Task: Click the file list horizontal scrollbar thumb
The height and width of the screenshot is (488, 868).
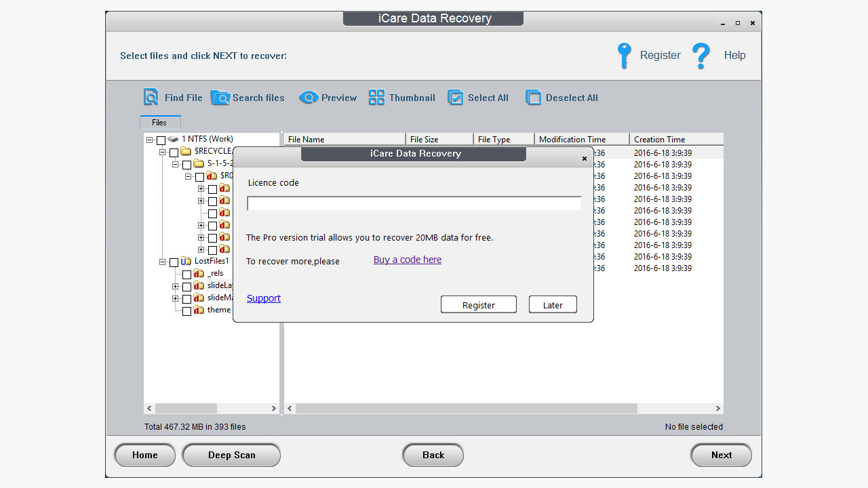Action: (x=467, y=409)
